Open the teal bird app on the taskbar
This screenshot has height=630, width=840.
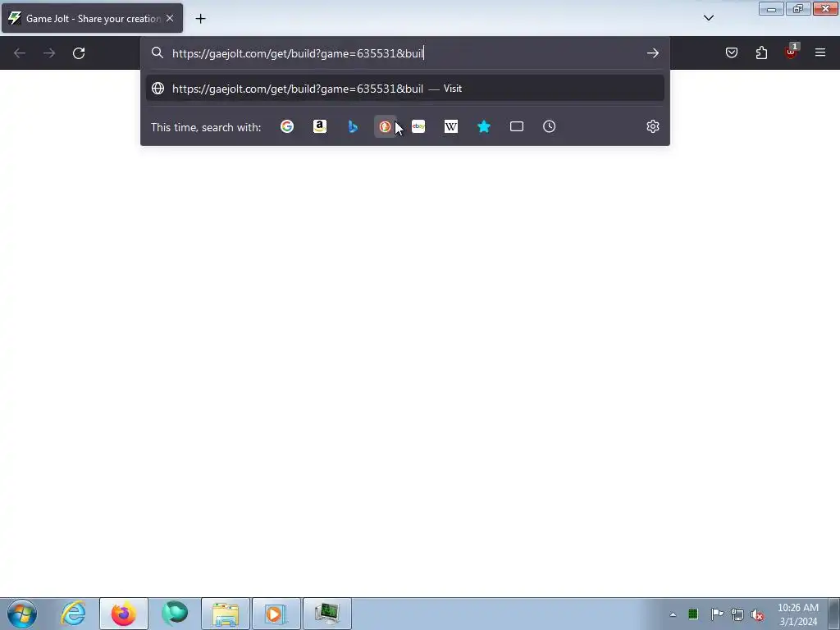click(x=175, y=614)
